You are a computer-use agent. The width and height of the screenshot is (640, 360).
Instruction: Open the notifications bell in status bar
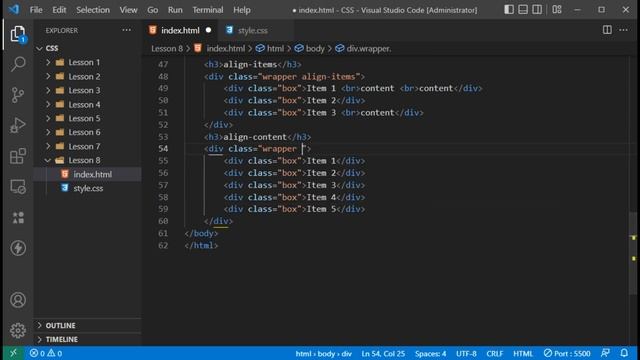[x=624, y=353]
